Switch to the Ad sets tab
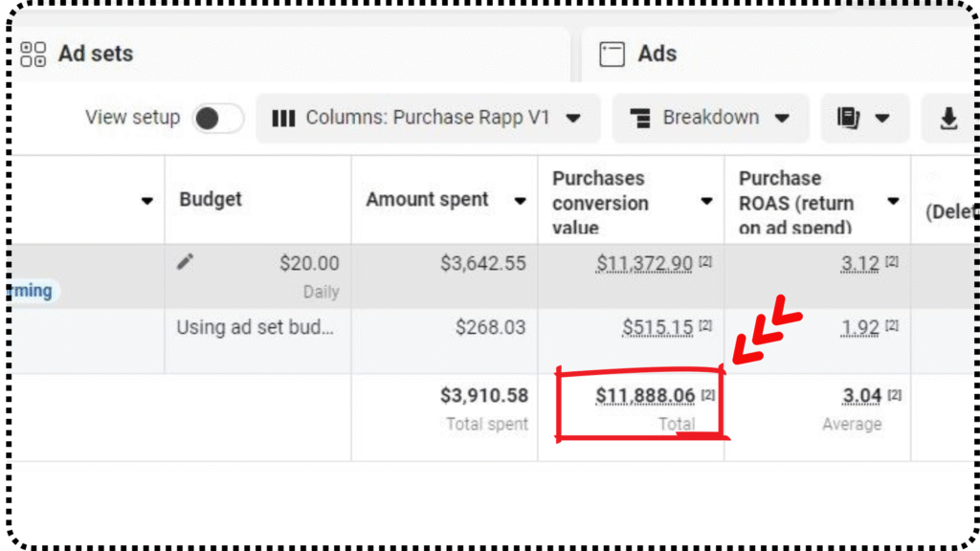Viewport: 980px width, 551px height. coord(96,54)
